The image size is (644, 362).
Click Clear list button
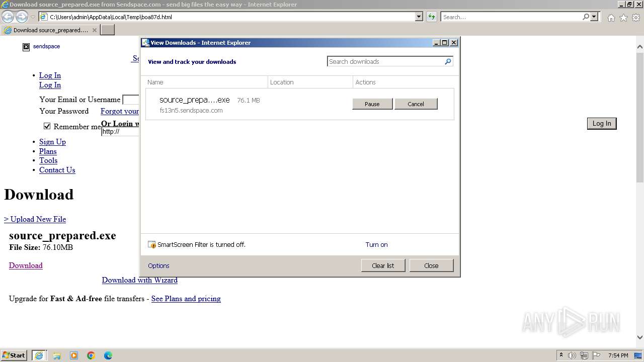point(383,265)
